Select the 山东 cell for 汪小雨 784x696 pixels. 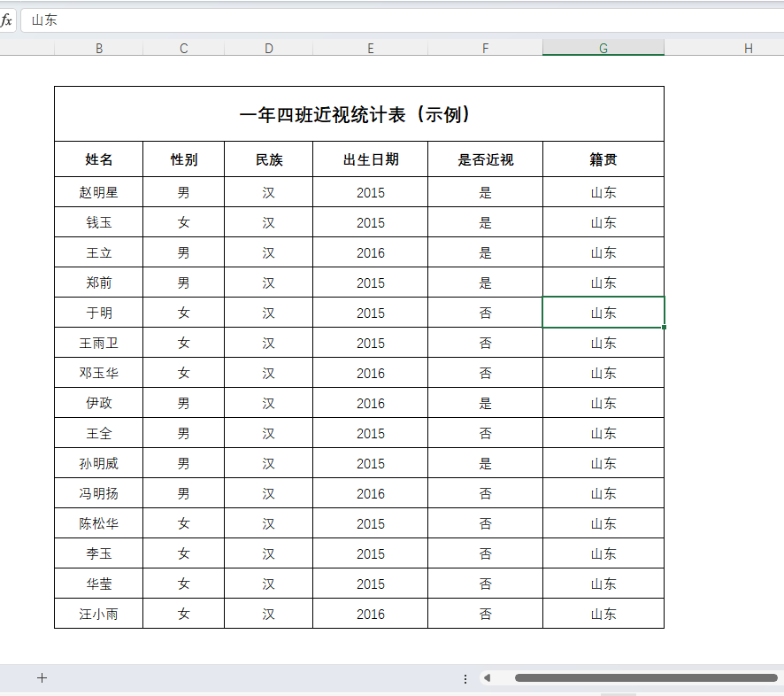(603, 614)
